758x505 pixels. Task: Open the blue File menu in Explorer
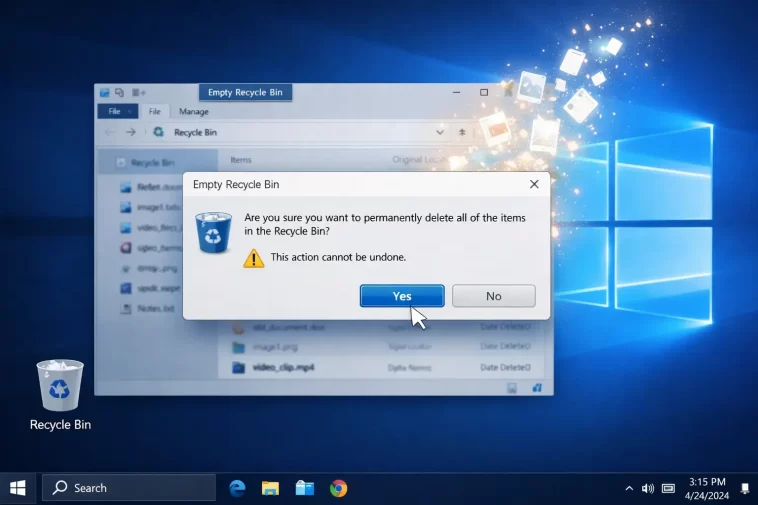pos(118,112)
